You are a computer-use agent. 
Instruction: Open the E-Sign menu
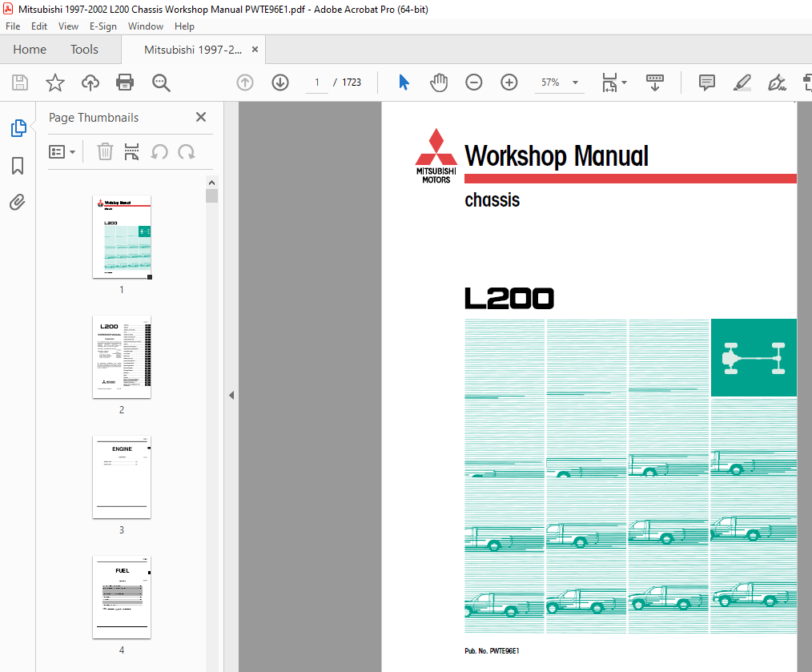pyautogui.click(x=103, y=26)
